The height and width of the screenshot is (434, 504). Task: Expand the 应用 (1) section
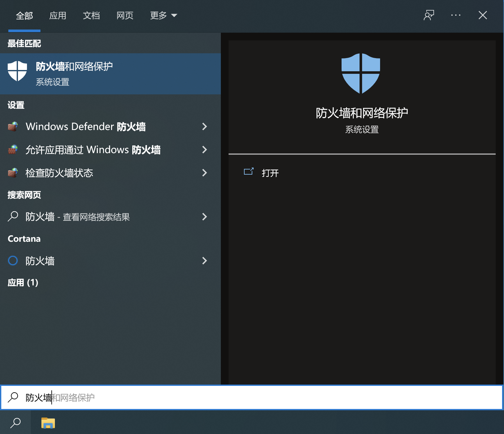click(x=23, y=282)
